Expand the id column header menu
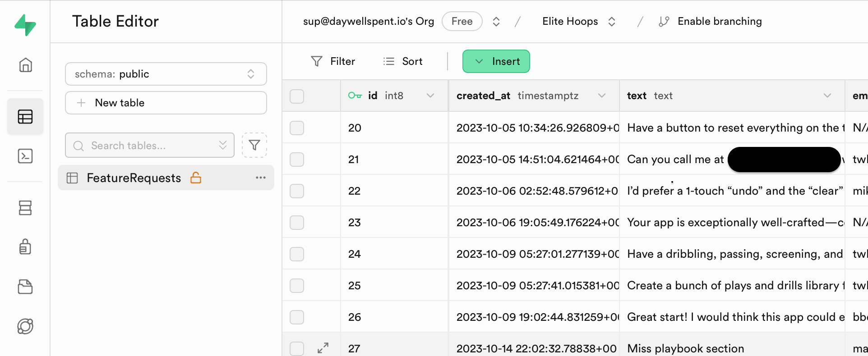The image size is (868, 356). [x=430, y=96]
